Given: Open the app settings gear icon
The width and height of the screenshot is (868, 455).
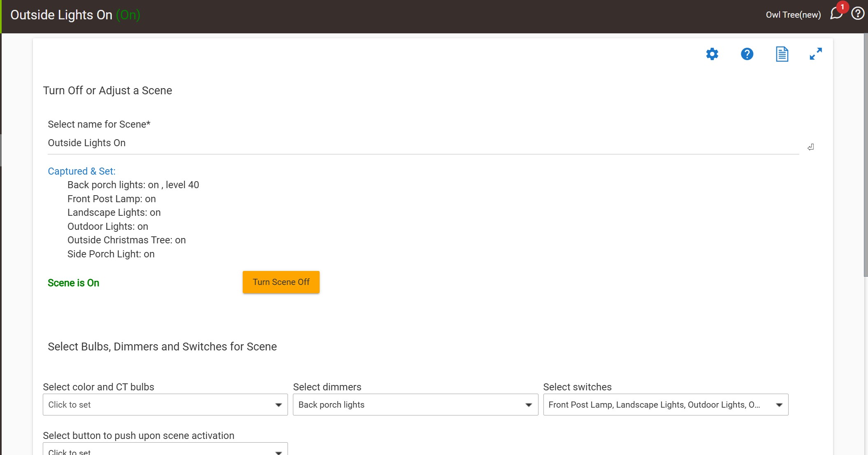Looking at the screenshot, I should click(x=712, y=54).
